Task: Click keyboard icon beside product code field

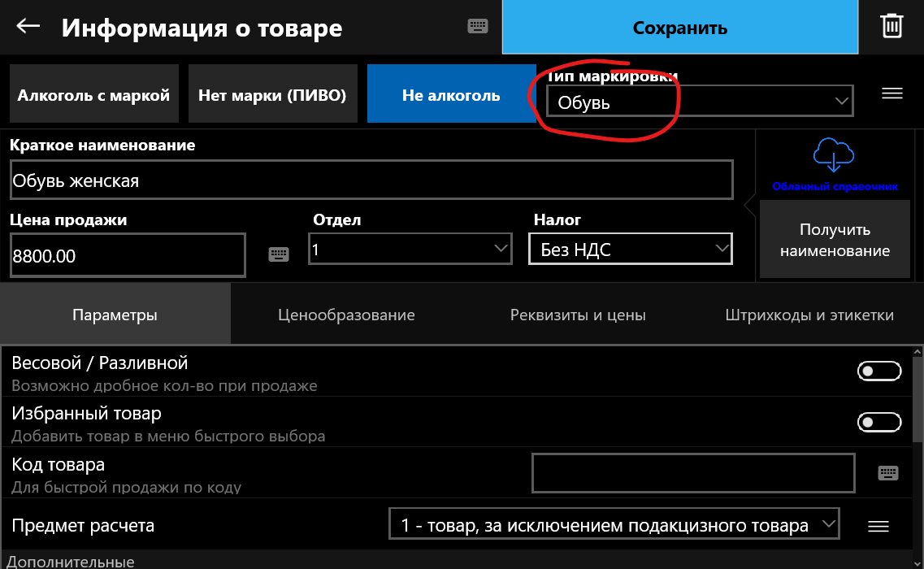Action: click(x=888, y=473)
